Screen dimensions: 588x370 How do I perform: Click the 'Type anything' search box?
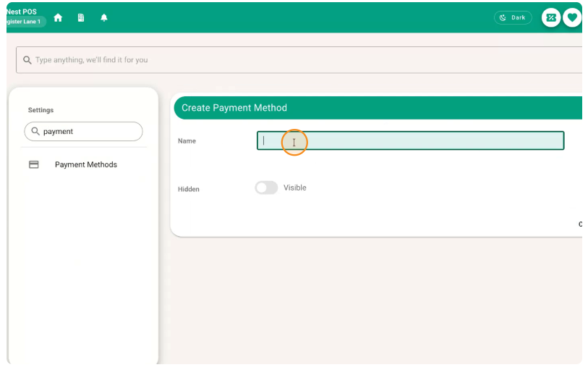299,60
